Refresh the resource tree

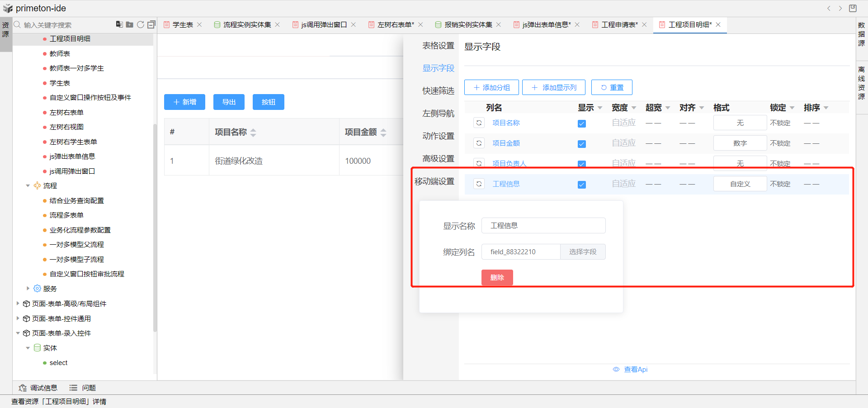coord(141,24)
